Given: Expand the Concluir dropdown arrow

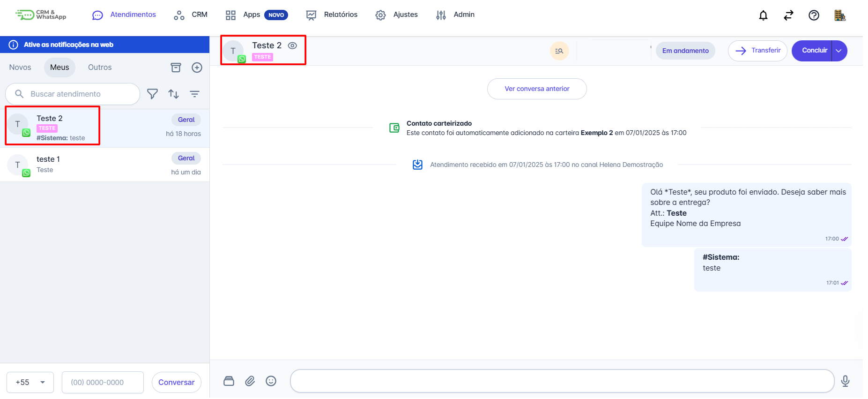Looking at the screenshot, I should point(839,51).
